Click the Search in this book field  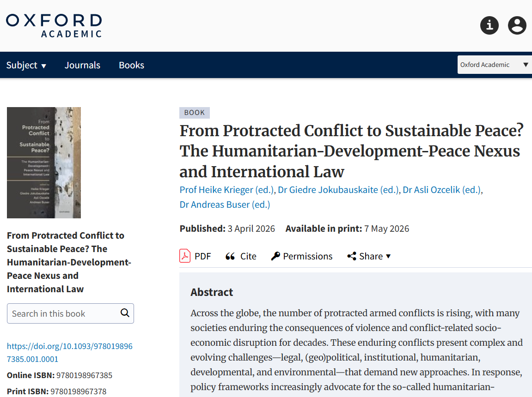point(62,313)
